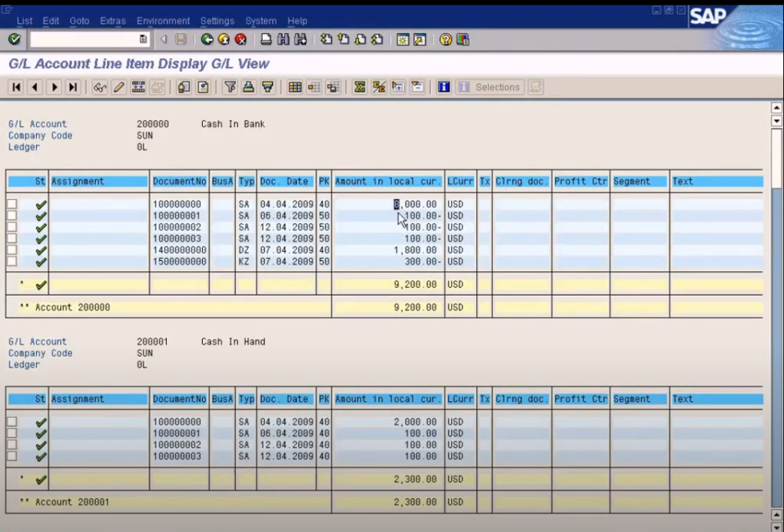Tick checkbox for Cash In Bank document 100000003
Screen dimensions: 784x532
12,239
